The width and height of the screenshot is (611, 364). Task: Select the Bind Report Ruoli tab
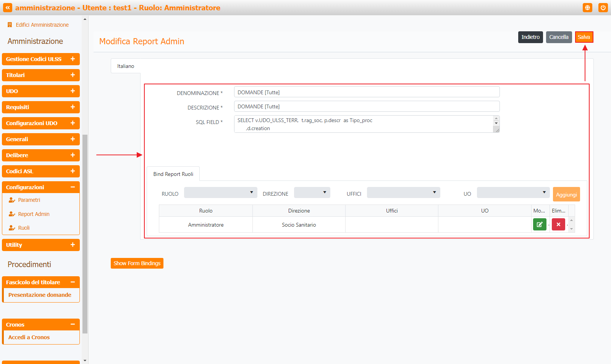click(x=173, y=174)
